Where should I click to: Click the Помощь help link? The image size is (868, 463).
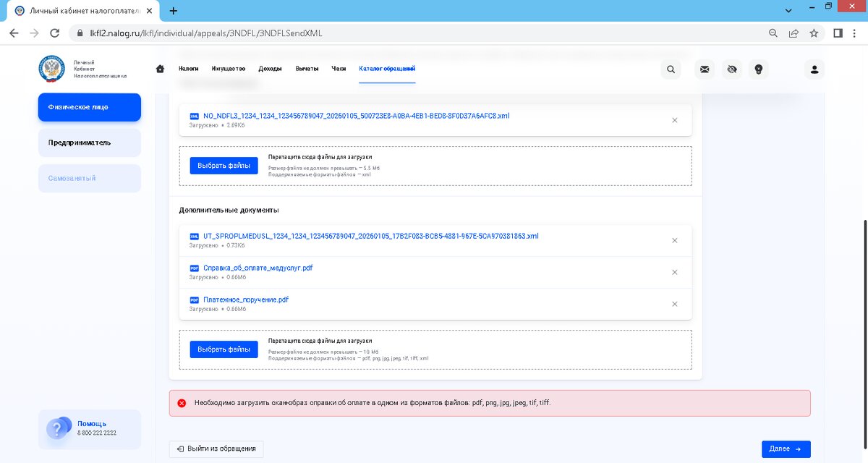[x=92, y=424]
